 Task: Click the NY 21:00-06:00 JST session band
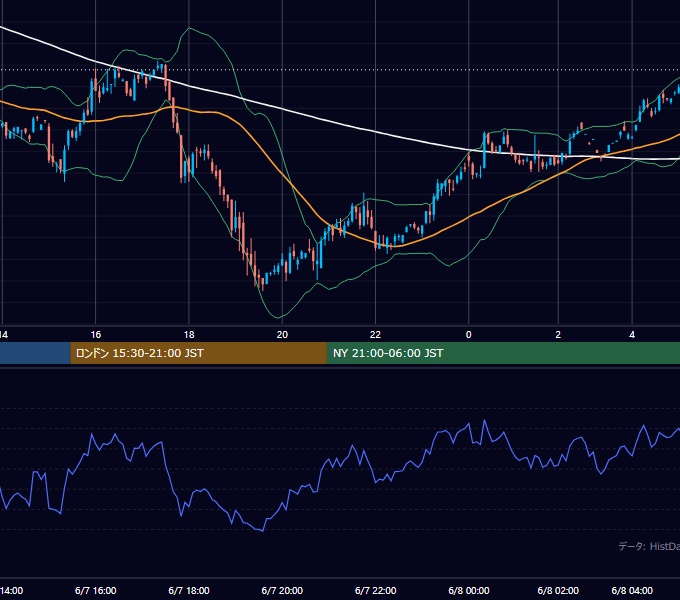[503, 353]
